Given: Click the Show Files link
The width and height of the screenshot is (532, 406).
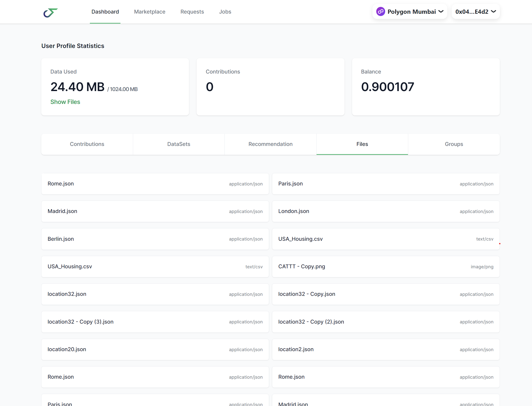Looking at the screenshot, I should click(x=65, y=102).
